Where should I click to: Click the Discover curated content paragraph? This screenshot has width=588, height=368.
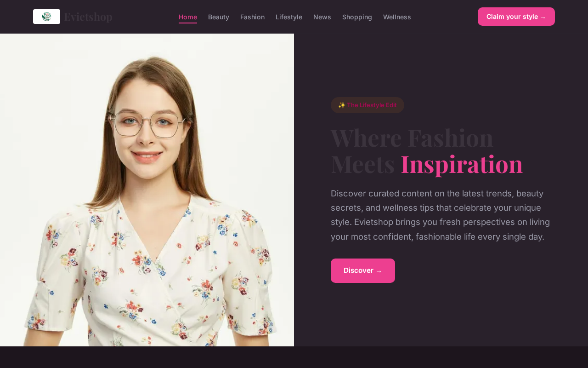click(x=441, y=215)
